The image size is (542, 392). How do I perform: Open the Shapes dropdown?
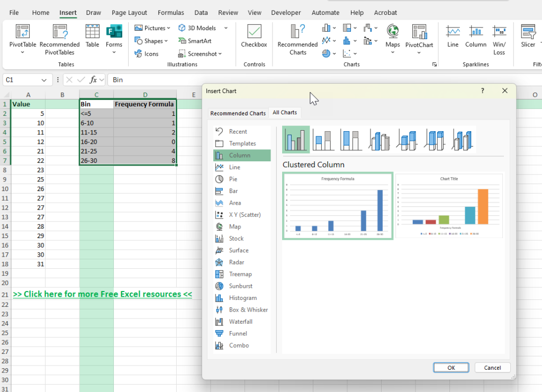(x=152, y=41)
